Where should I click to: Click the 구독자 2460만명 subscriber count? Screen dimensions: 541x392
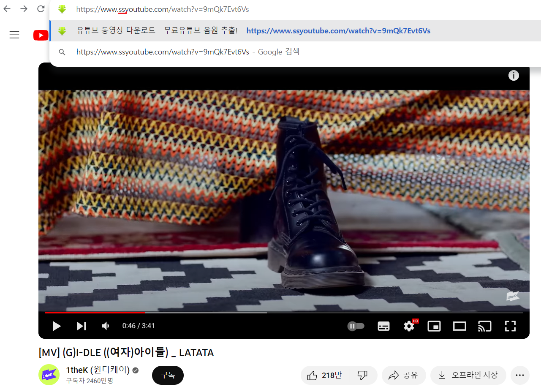pyautogui.click(x=90, y=381)
